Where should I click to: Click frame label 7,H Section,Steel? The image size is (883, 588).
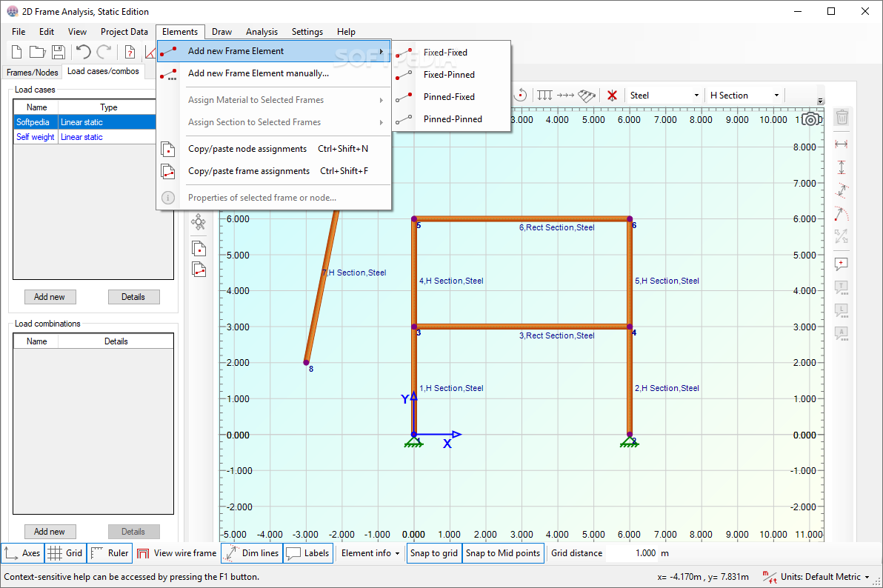click(x=354, y=273)
